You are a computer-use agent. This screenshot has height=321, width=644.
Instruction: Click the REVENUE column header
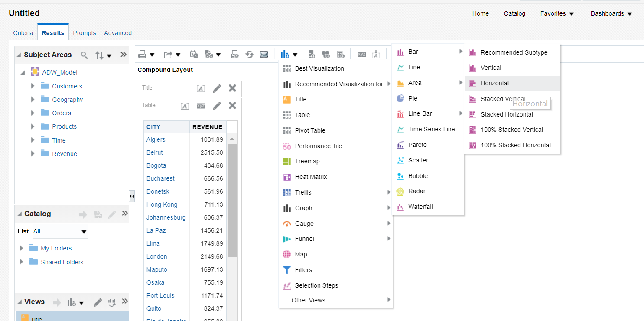pos(207,127)
